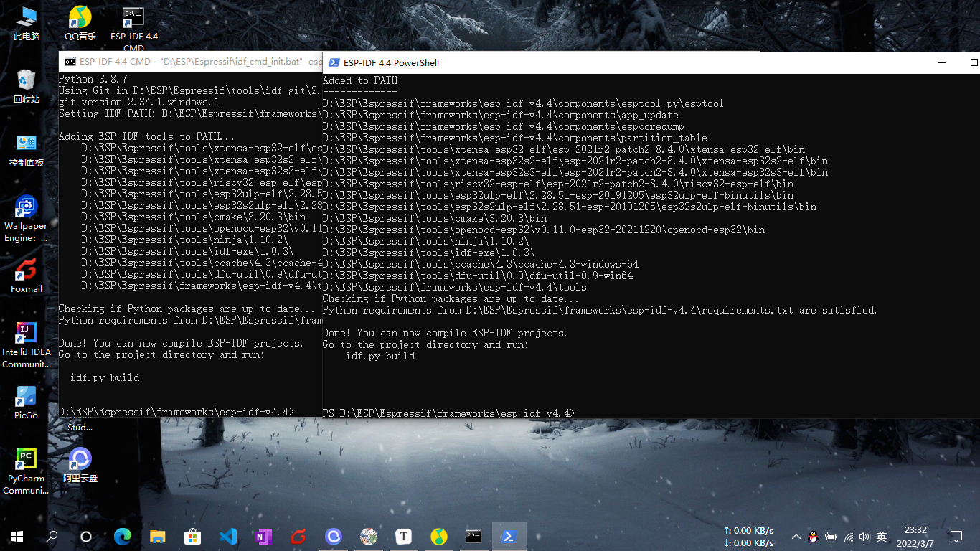Click 'git version 2.34.1.windows.1' in CMD
The height and width of the screenshot is (551, 980).
(139, 102)
